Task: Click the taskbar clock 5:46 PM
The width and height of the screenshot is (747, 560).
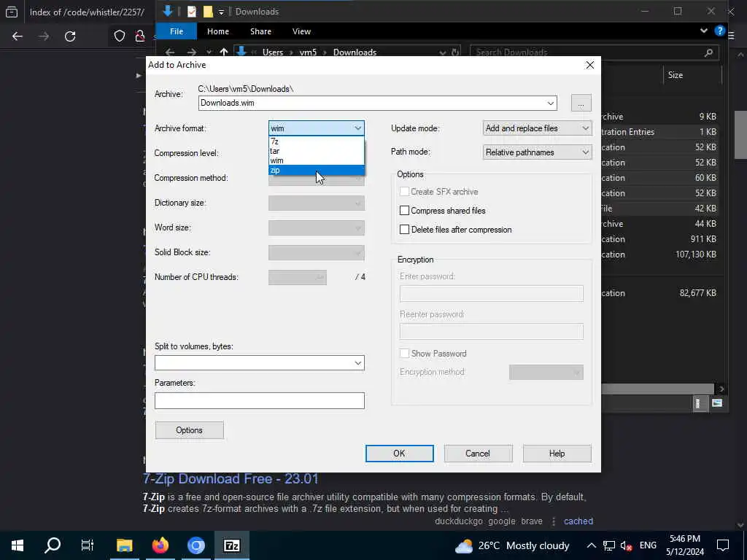Action: point(684,545)
